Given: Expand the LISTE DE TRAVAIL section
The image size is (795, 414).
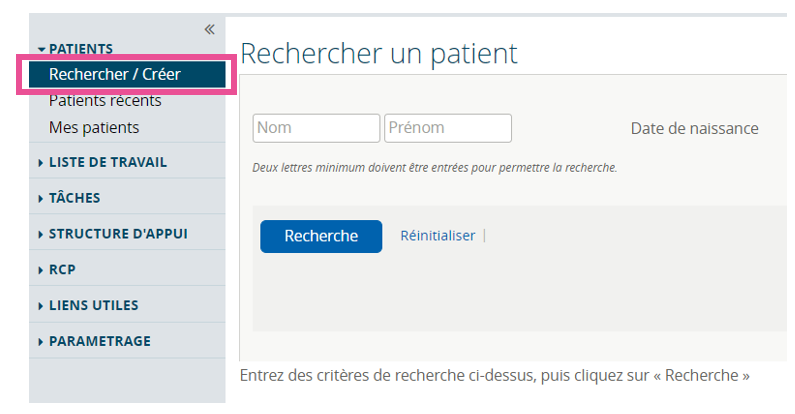Looking at the screenshot, I should [41, 162].
